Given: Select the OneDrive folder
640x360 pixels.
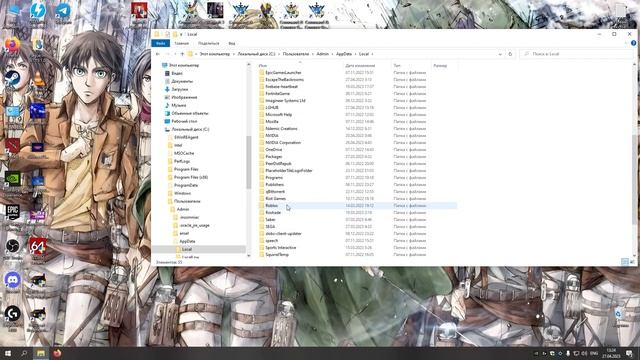Looking at the screenshot, I should click(273, 149).
